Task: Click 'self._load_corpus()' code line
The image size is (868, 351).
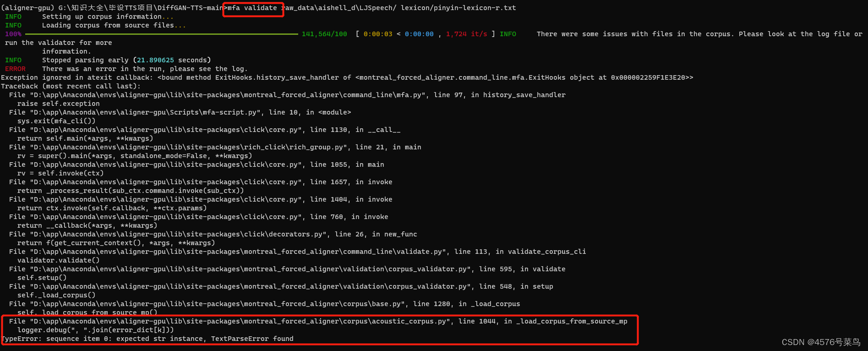Action: coord(56,295)
